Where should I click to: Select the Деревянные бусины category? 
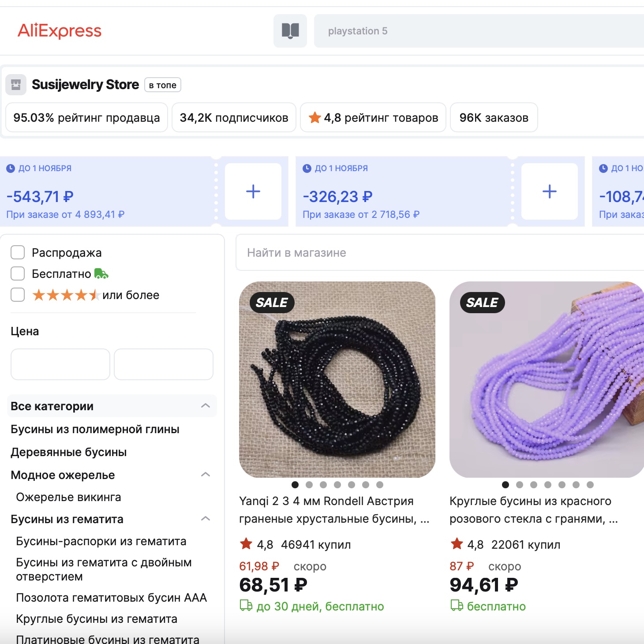(x=69, y=452)
